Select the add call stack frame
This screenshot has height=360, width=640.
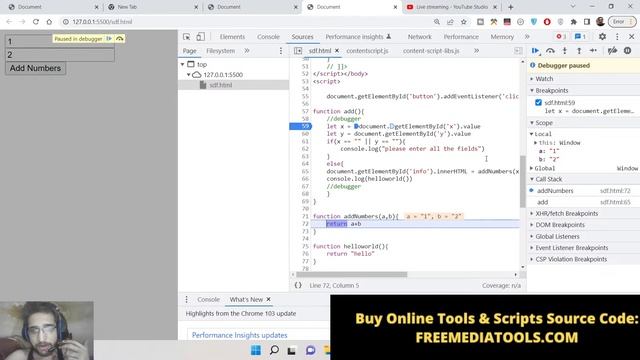click(584, 202)
